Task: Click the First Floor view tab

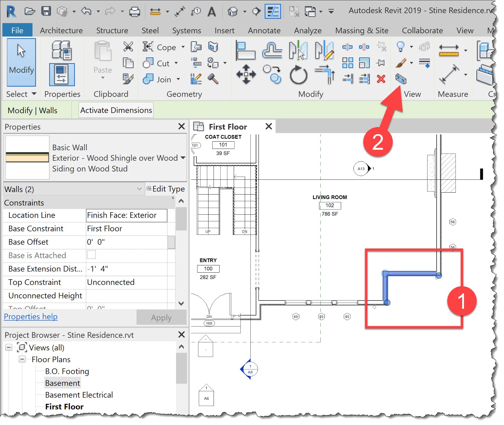Action: pyautogui.click(x=227, y=127)
